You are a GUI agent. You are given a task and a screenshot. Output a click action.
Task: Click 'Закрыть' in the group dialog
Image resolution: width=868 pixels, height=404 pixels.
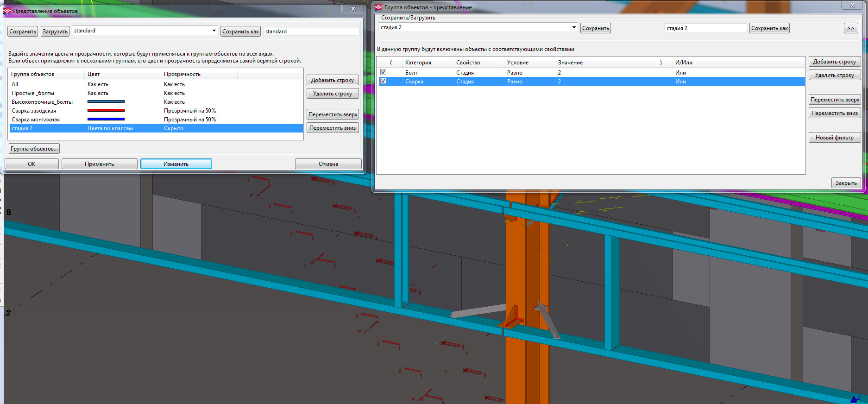pyautogui.click(x=846, y=183)
